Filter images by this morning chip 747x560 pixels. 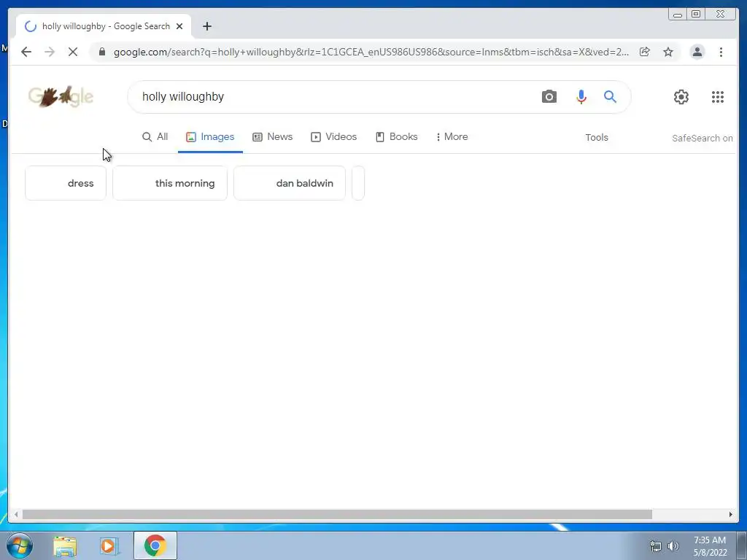point(170,183)
